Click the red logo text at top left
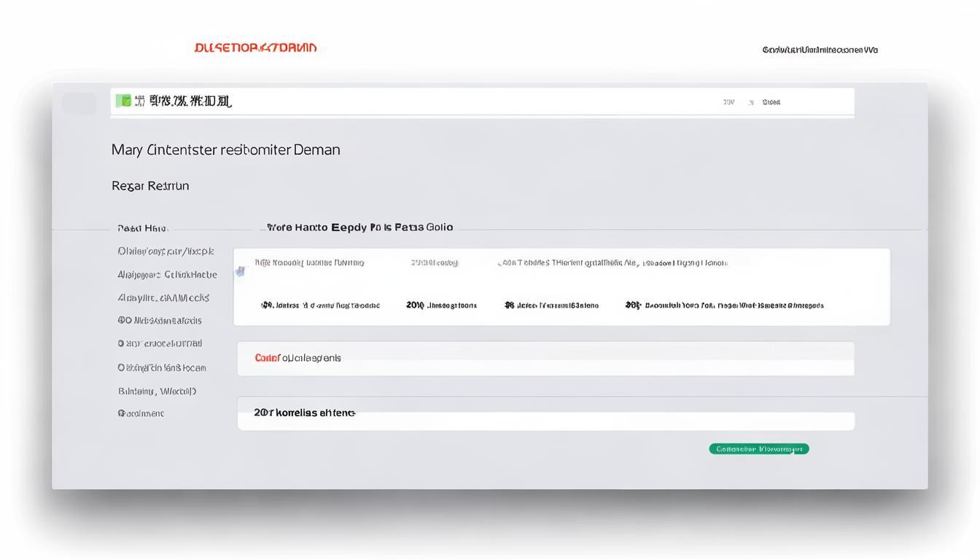The image size is (980, 560). coord(255,48)
